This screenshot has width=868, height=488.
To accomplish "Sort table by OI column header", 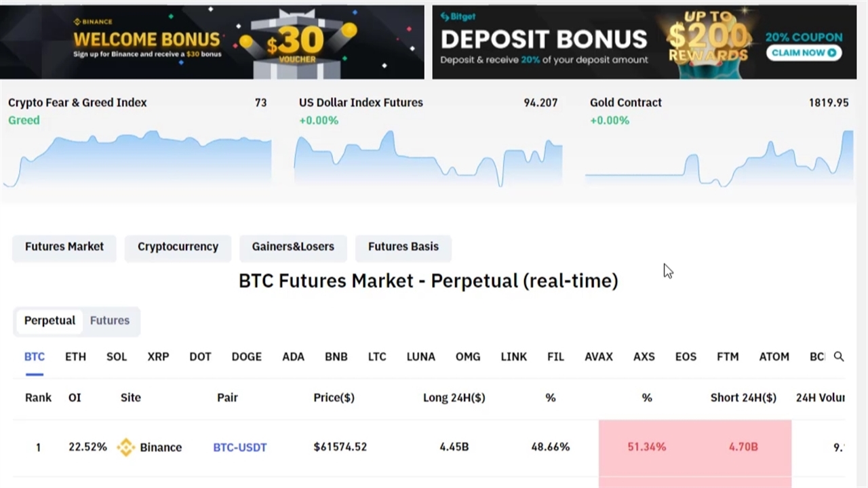I will 75,398.
